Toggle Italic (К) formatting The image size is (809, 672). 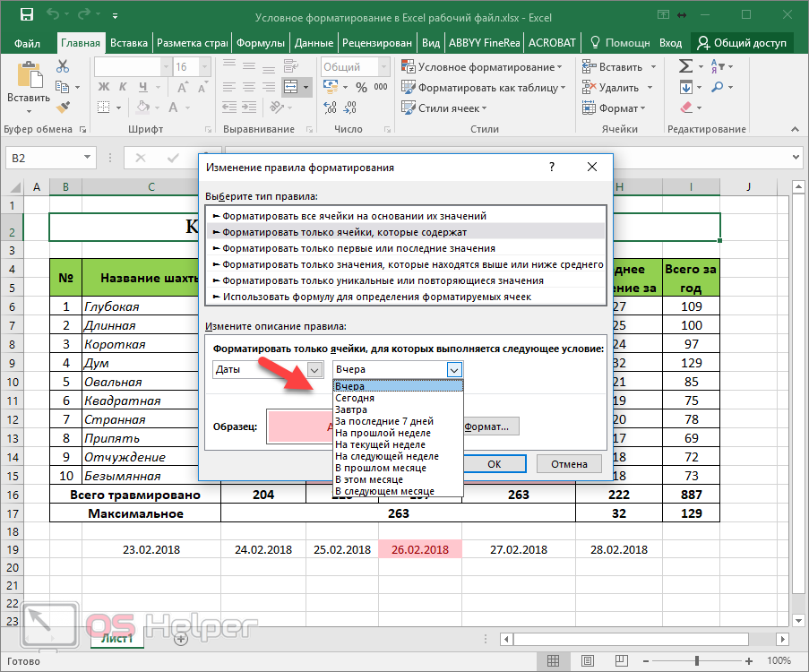coord(123,87)
